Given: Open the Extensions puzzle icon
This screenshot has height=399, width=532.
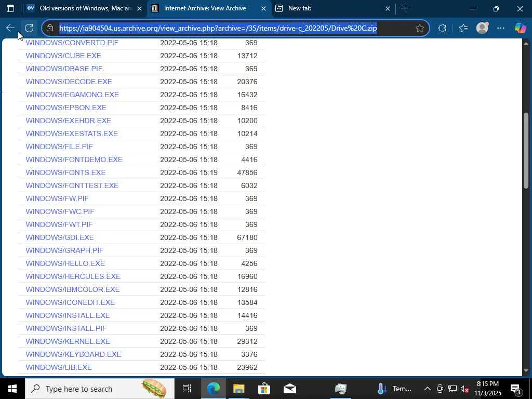Looking at the screenshot, I should point(442,28).
